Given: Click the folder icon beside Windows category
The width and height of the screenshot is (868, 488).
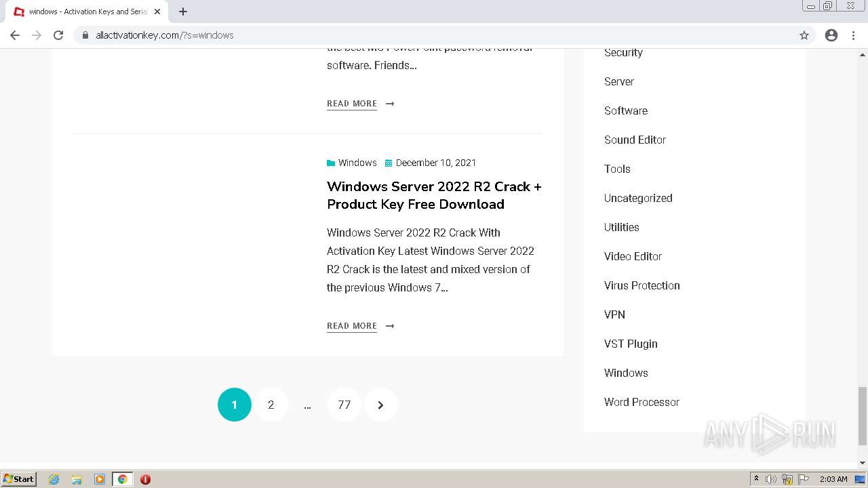Looking at the screenshot, I should click(x=331, y=163).
